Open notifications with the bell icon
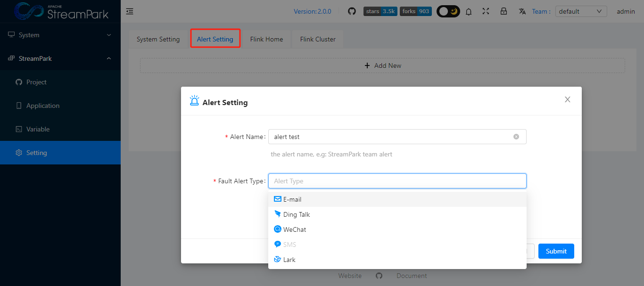Viewport: 644px width, 286px height. pos(469,11)
